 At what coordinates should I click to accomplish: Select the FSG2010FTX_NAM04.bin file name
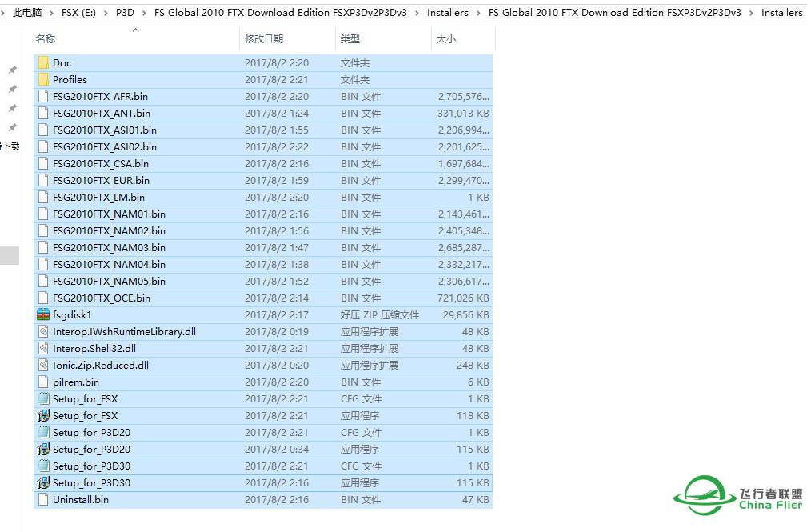(x=109, y=265)
